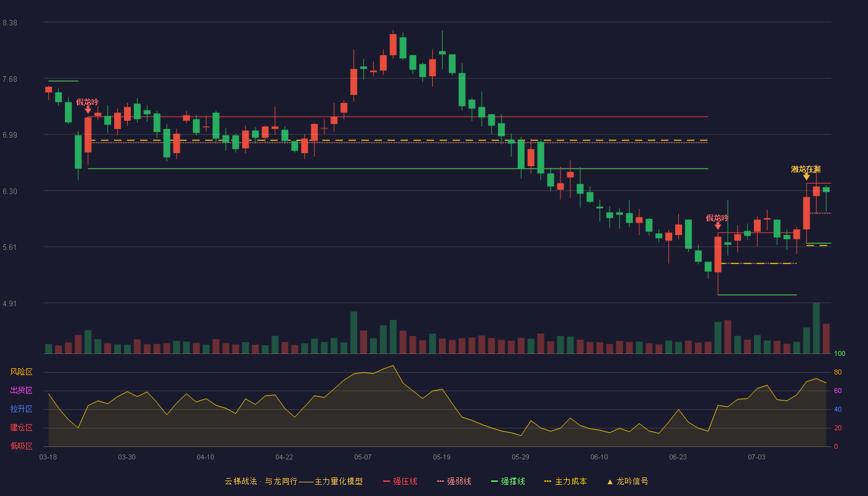
Task: Click the 40 indicator axis value
Action: [x=838, y=410]
